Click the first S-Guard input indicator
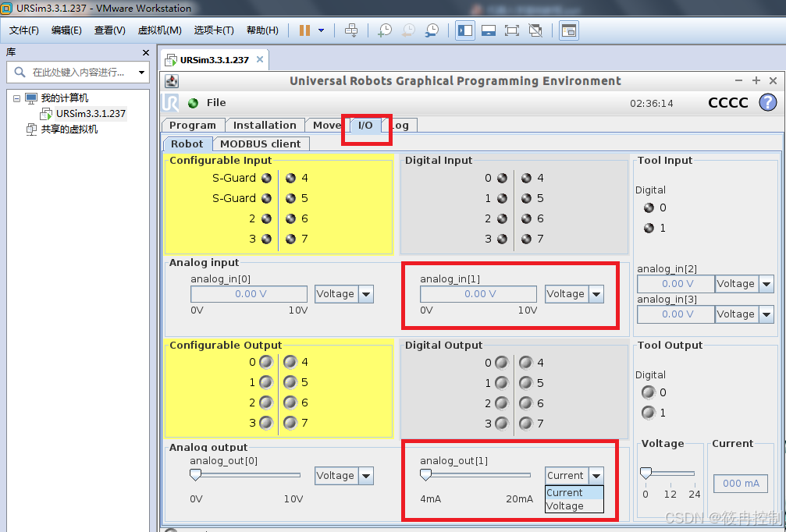Viewport: 786px width, 532px height. click(x=267, y=178)
